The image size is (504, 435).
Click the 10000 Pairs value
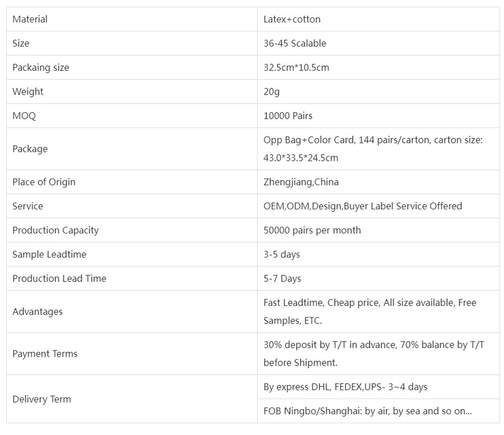coord(288,116)
